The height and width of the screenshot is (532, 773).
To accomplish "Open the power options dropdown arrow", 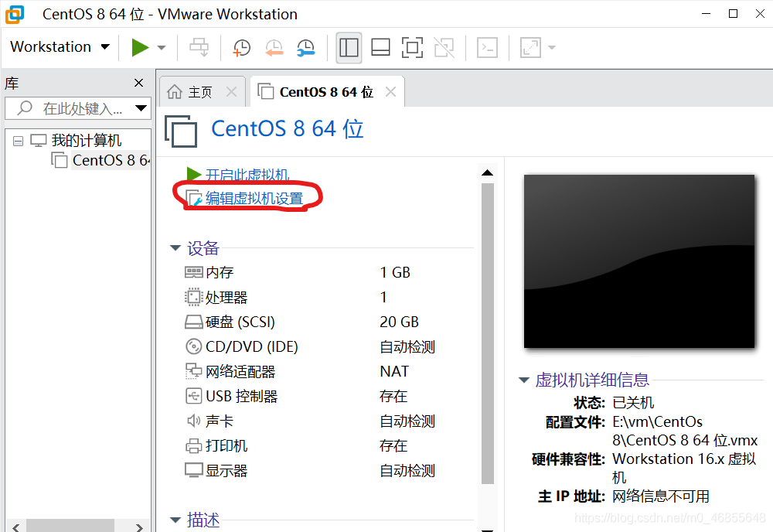I will 162,48.
